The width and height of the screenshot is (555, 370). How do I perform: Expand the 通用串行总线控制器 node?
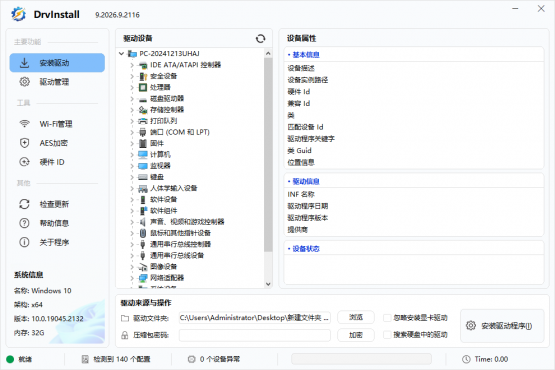point(132,245)
